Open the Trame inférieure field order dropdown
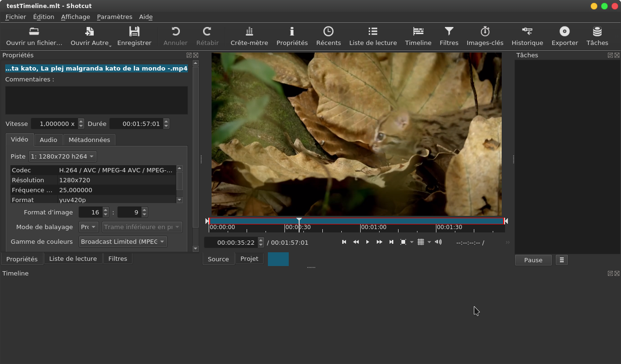This screenshot has width=621, height=364. [x=142, y=227]
